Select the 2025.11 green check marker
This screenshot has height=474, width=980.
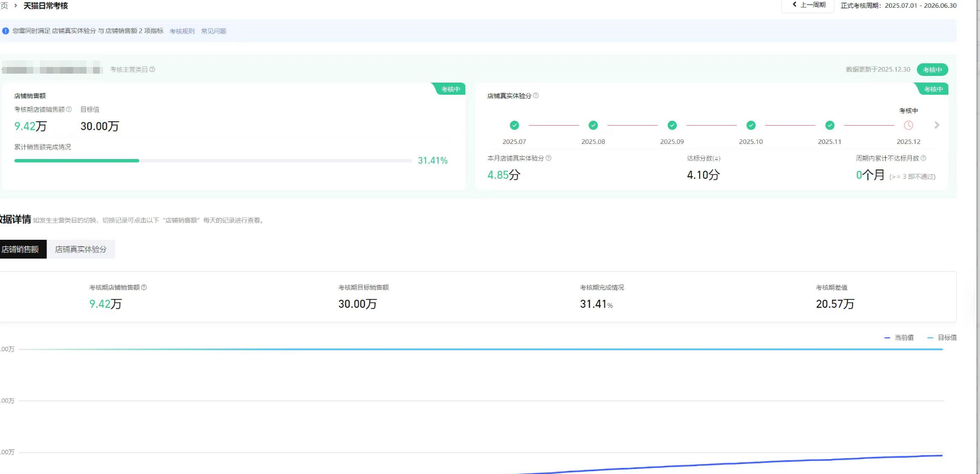[x=830, y=126]
